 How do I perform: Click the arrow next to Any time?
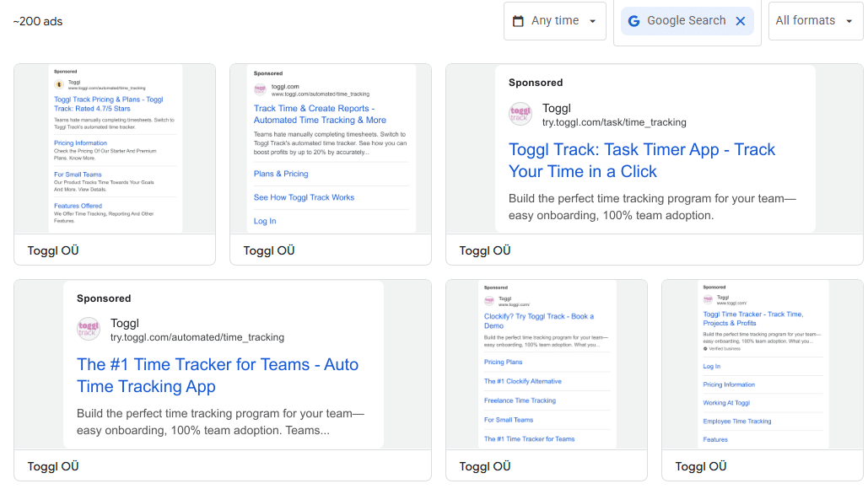click(593, 21)
